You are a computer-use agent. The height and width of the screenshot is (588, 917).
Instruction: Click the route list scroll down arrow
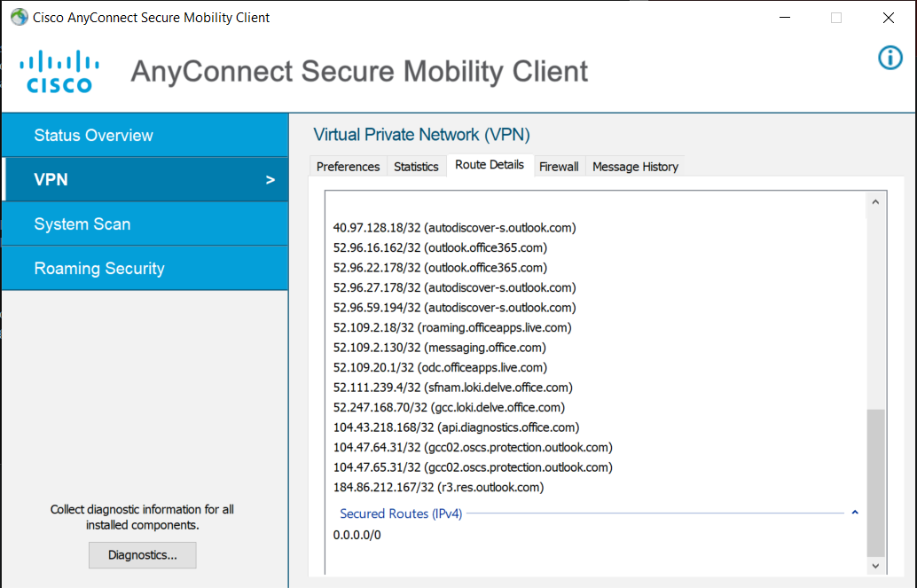pos(875,566)
